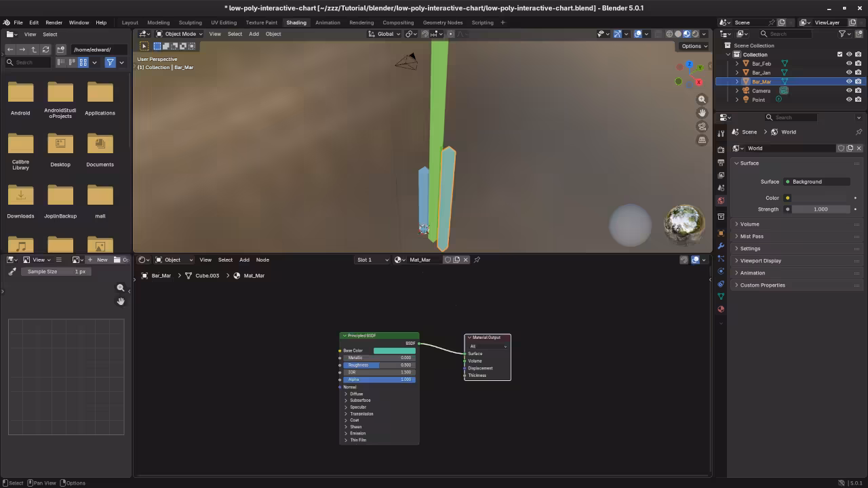
Task: Select the Object Properties tab
Action: pos(721,232)
